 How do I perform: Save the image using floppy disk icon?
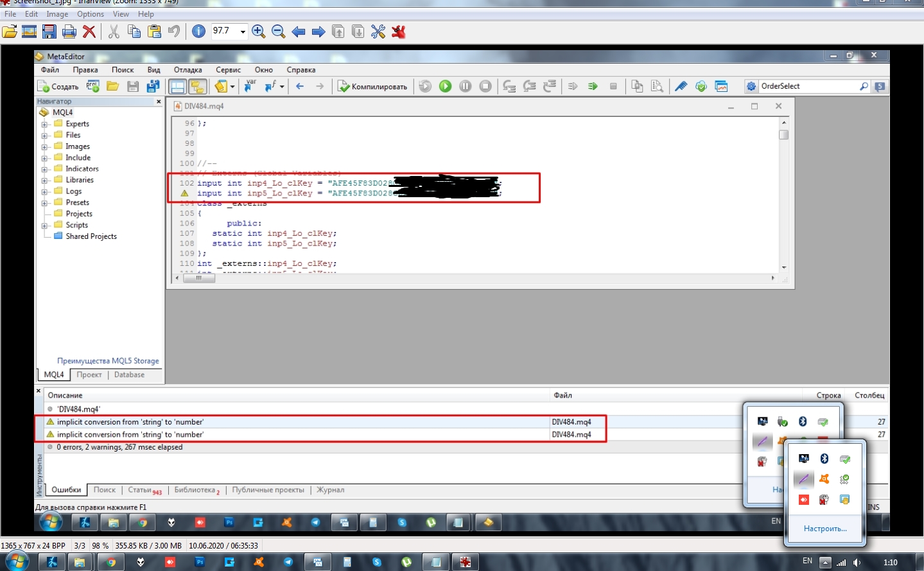(x=49, y=31)
